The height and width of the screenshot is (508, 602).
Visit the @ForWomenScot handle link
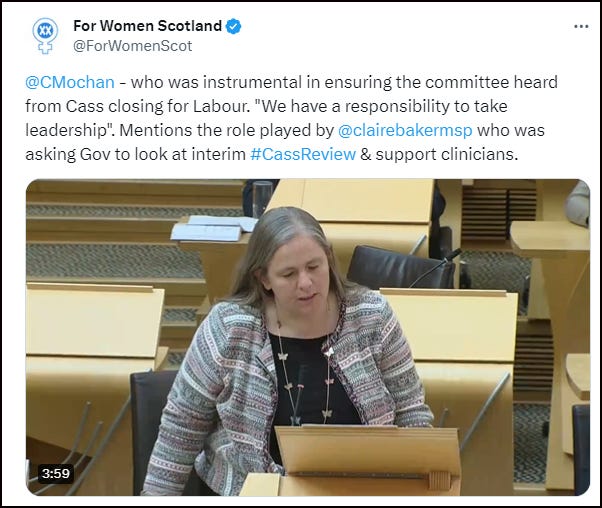click(x=132, y=46)
